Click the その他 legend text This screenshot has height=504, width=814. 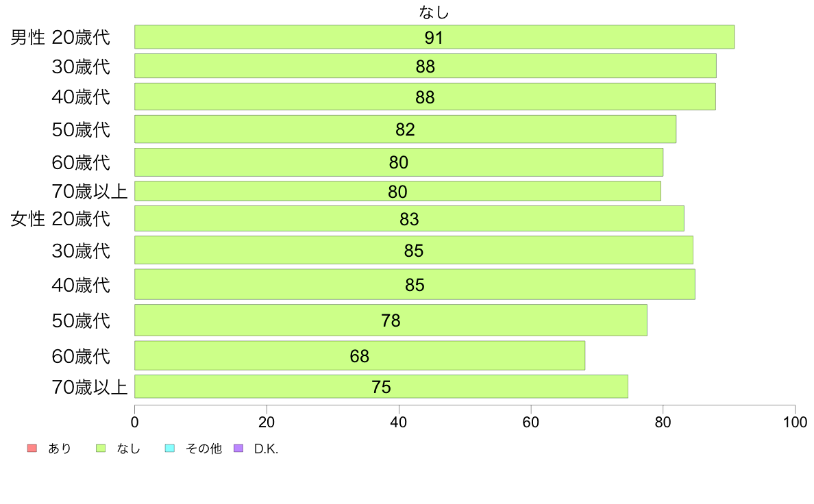point(203,449)
